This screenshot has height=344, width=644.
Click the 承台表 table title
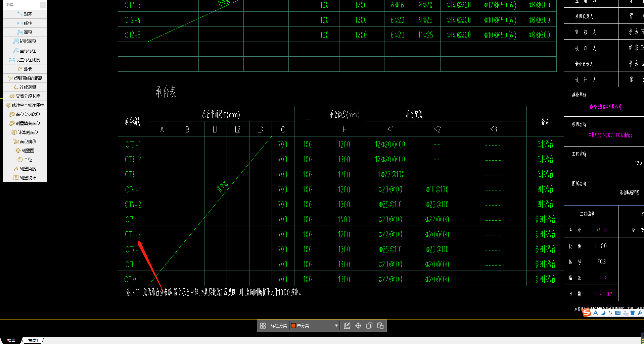(x=166, y=92)
